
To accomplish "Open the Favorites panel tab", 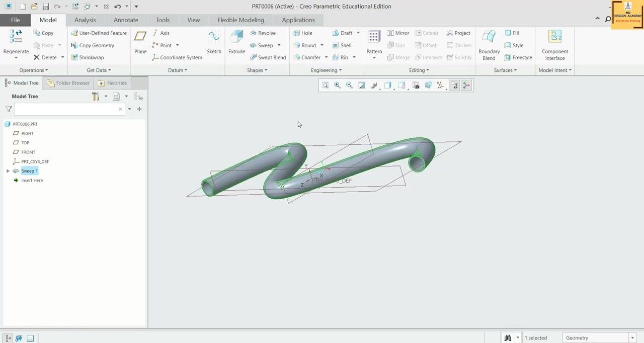I will 112,83.
